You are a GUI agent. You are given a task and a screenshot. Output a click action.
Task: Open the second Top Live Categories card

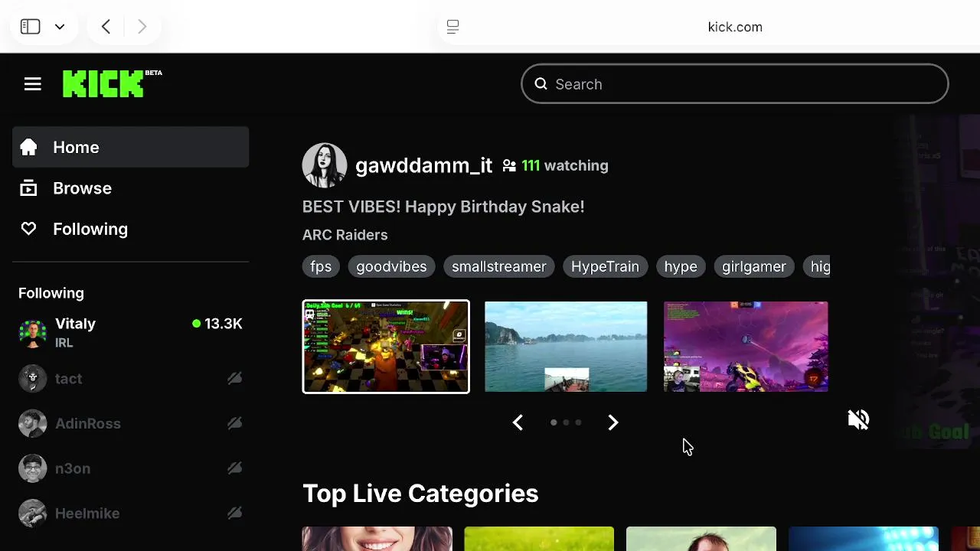539,539
